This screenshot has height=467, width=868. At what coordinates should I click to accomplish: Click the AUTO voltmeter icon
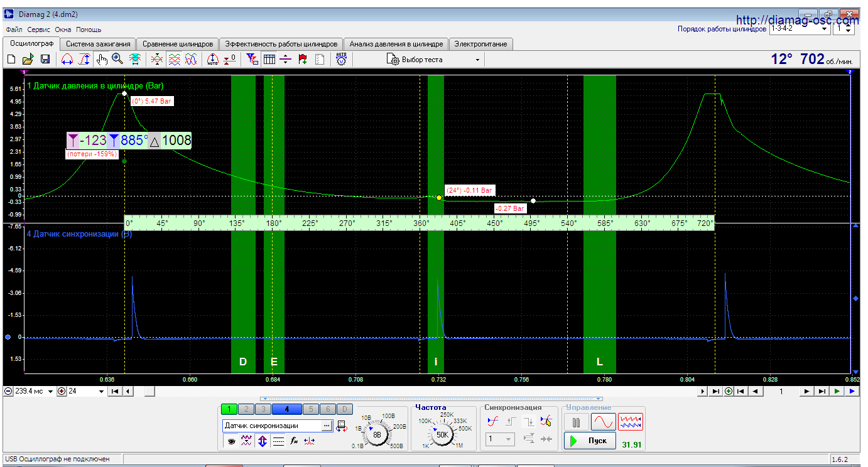tap(341, 60)
